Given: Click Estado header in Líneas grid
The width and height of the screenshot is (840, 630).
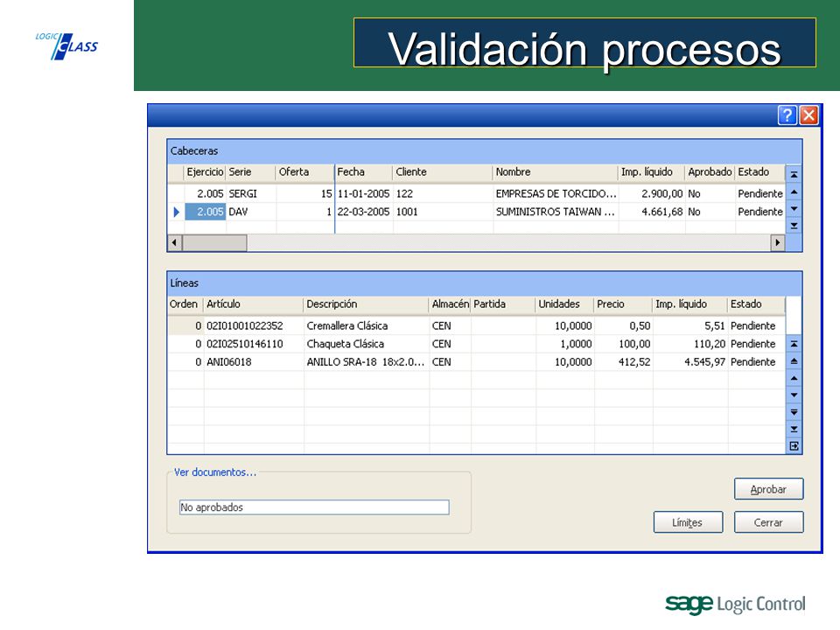Looking at the screenshot, I should (756, 304).
